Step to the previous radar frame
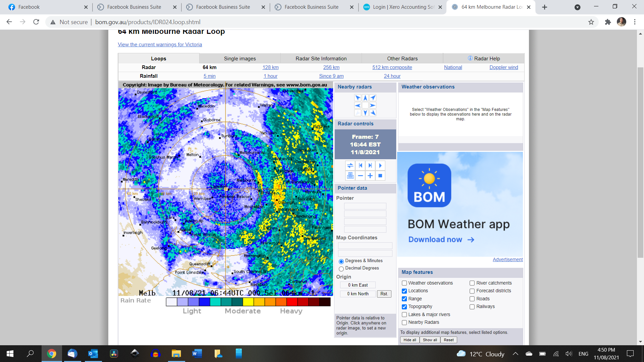644x362 pixels. pyautogui.click(x=360, y=166)
